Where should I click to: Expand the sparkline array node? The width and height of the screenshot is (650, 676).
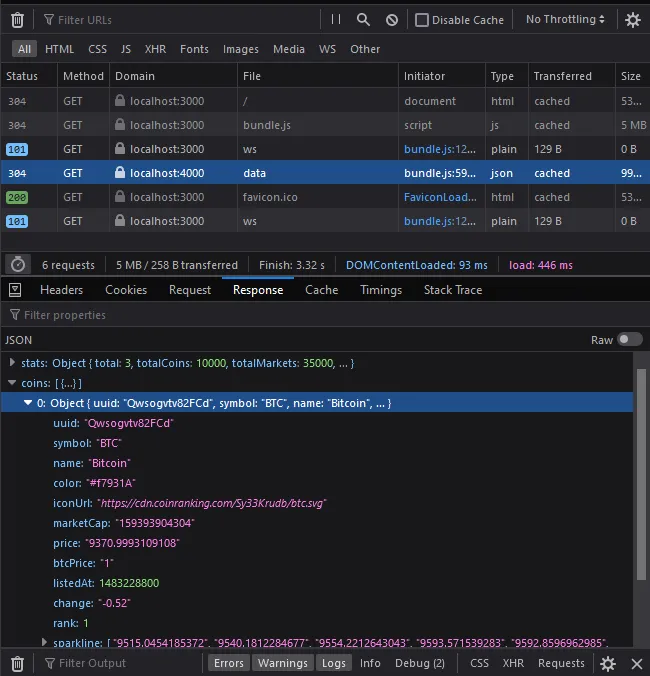(44, 642)
